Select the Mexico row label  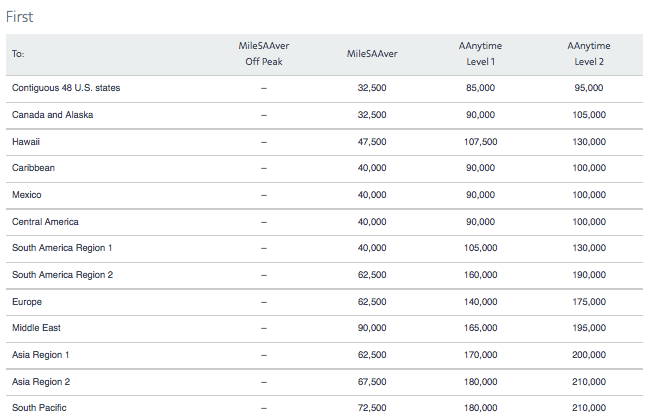[26, 195]
